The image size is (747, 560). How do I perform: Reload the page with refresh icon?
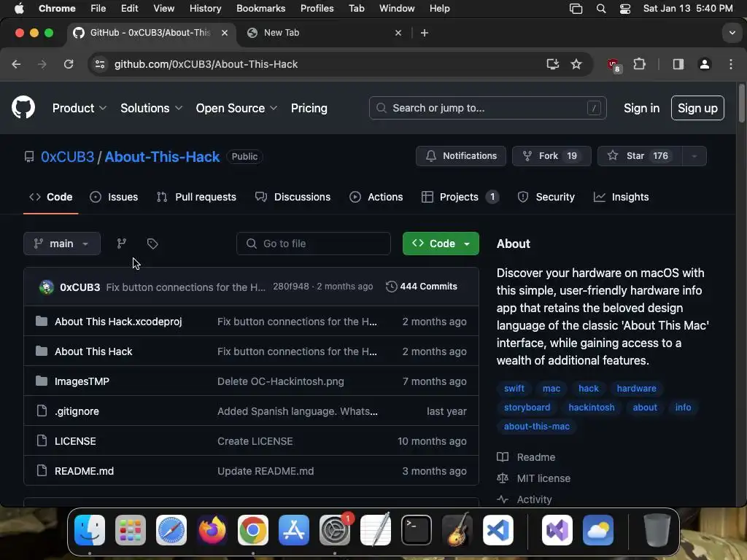pos(69,64)
